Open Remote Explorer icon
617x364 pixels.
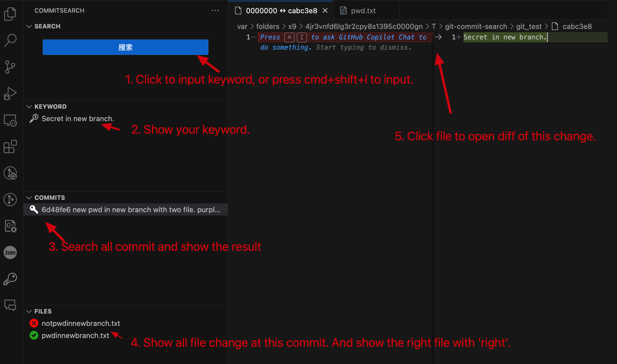[10, 120]
